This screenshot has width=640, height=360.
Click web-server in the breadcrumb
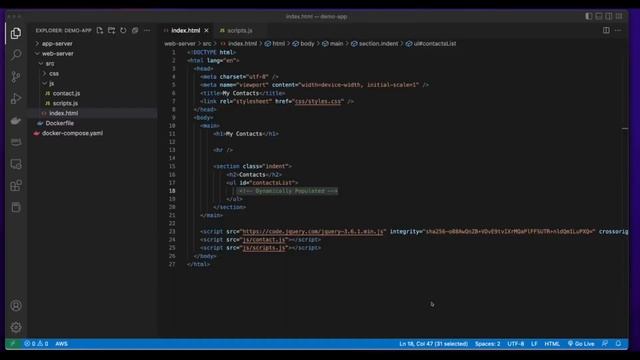click(x=180, y=44)
